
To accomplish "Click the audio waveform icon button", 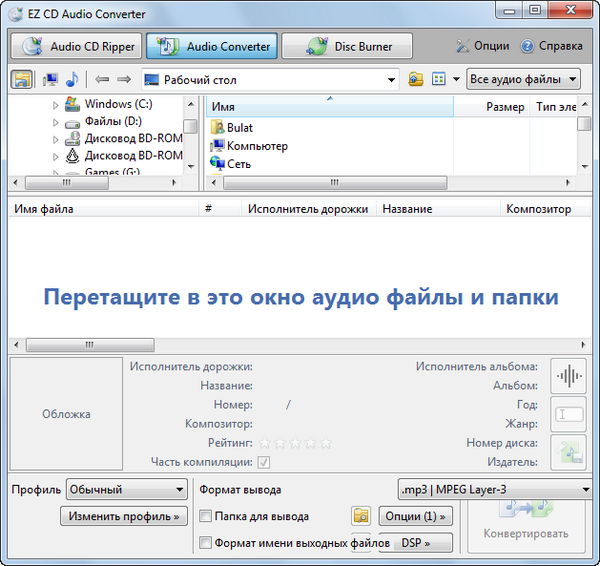I will point(569,376).
